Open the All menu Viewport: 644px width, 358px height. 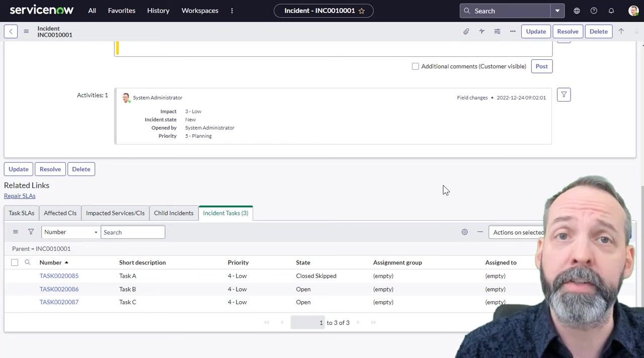[92, 11]
